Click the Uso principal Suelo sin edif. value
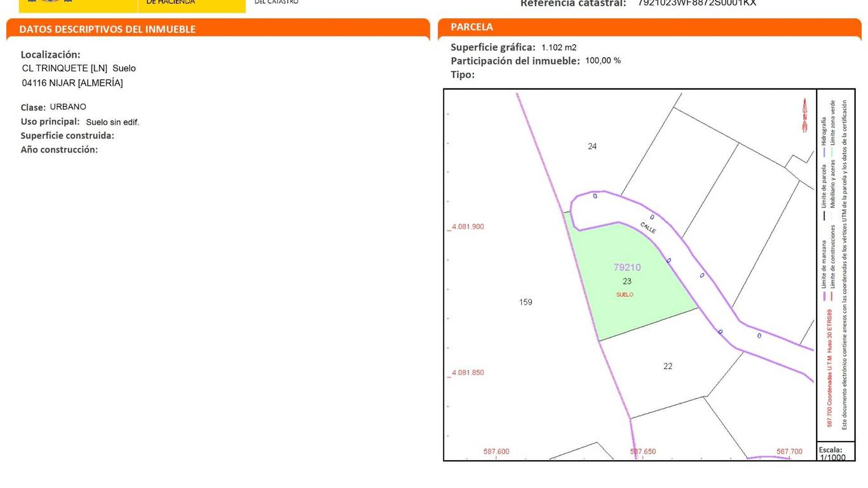 pos(112,122)
